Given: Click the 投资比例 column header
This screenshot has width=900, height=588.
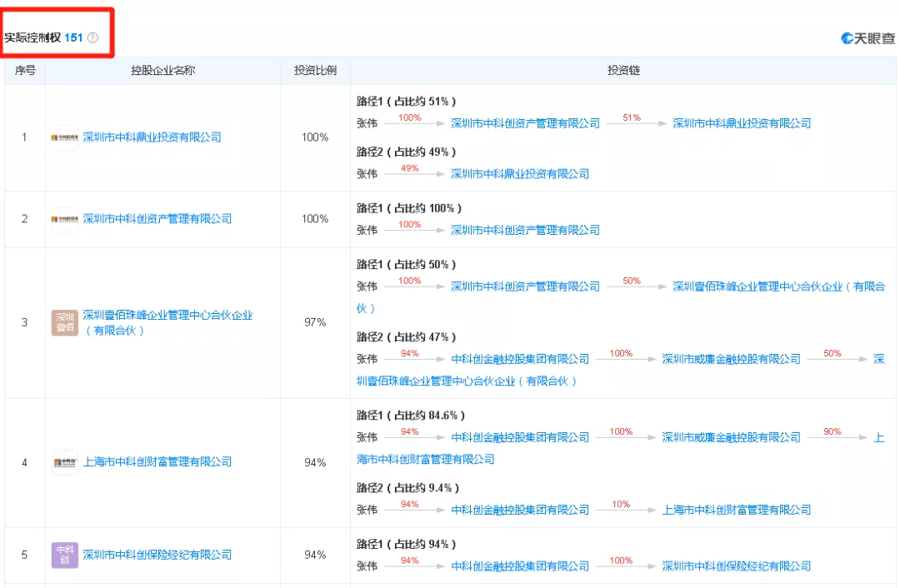Looking at the screenshot, I should click(315, 71).
